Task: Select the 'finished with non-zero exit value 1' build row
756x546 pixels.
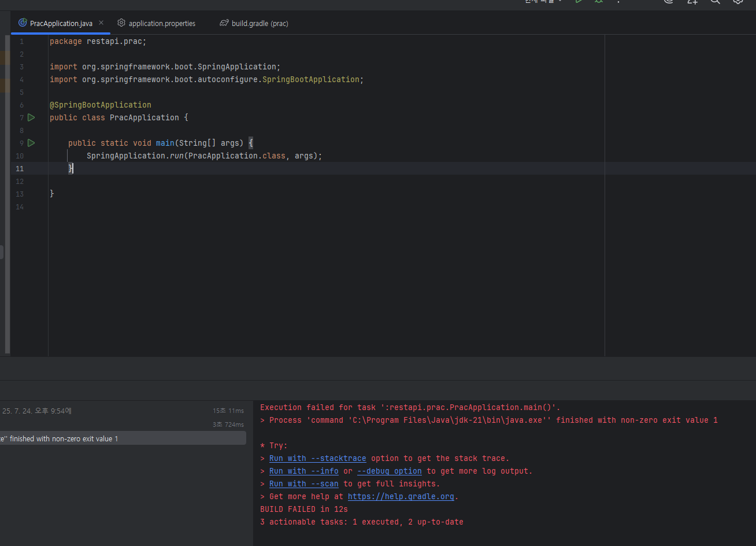Action: tap(124, 438)
